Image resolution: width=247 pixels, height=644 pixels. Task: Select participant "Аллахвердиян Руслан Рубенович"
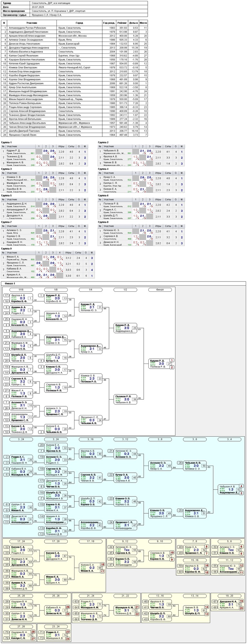click(27, 28)
